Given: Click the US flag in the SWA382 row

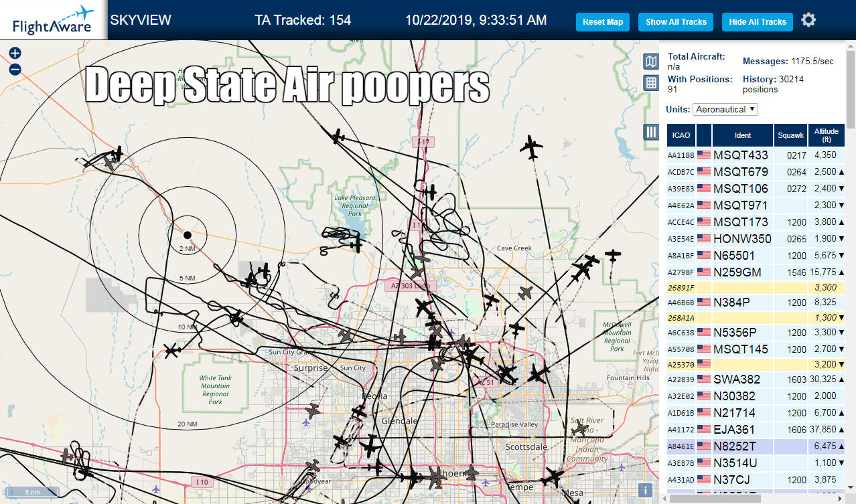Looking at the screenshot, I should pos(704,380).
